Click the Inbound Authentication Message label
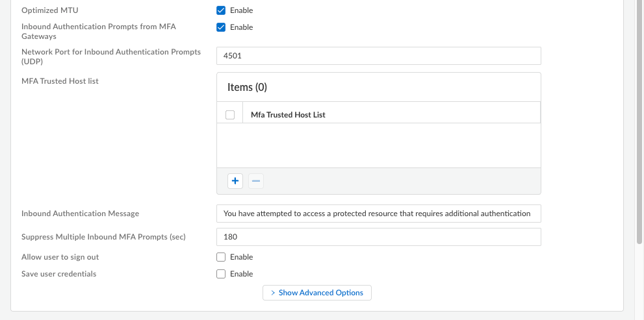Image resolution: width=644 pixels, height=320 pixels. (80, 214)
